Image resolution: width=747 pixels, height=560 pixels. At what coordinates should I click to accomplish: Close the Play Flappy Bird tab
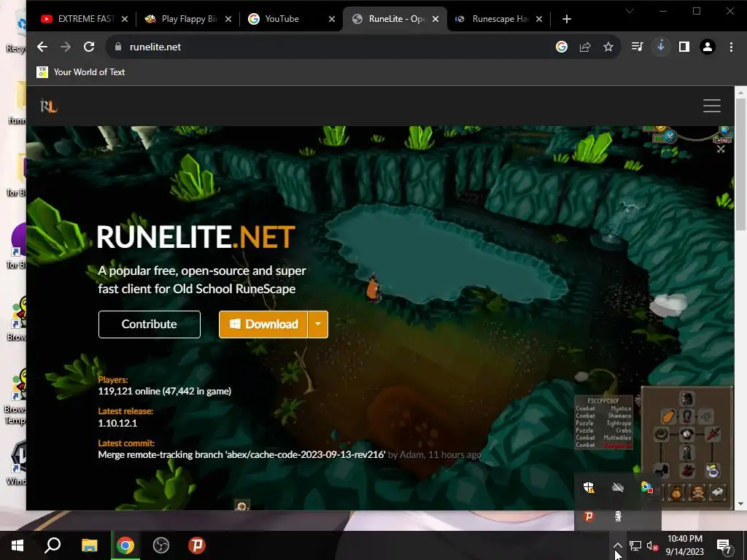228,19
